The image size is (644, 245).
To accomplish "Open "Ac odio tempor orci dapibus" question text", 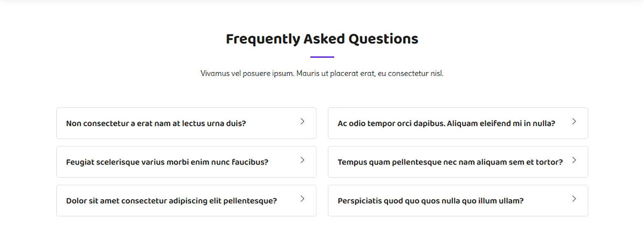I will tap(446, 123).
